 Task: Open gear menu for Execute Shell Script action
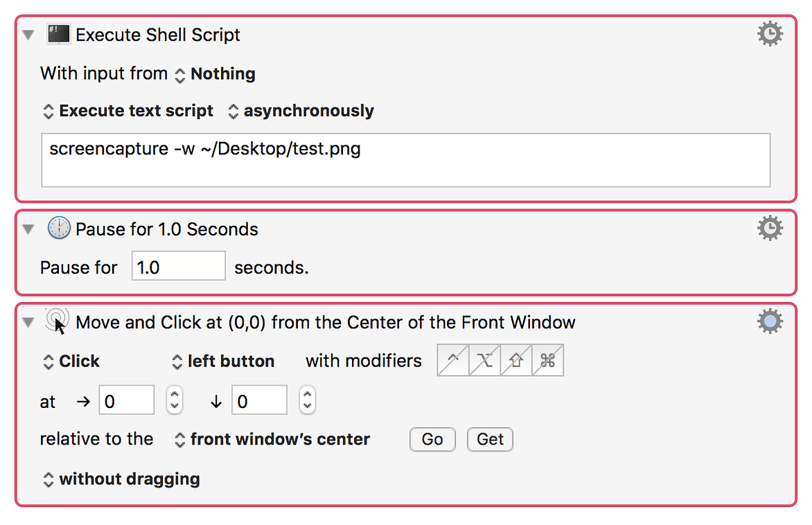click(770, 34)
